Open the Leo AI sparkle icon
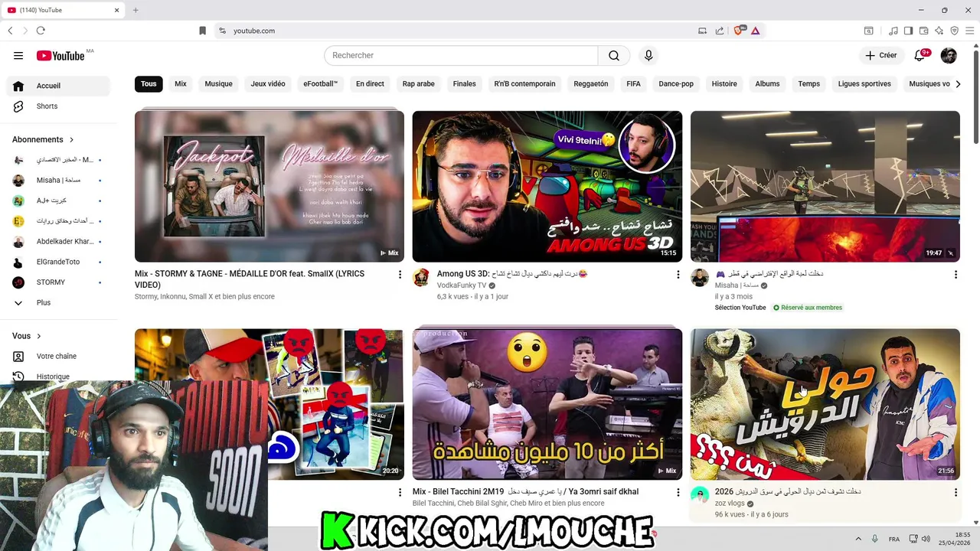 click(939, 31)
